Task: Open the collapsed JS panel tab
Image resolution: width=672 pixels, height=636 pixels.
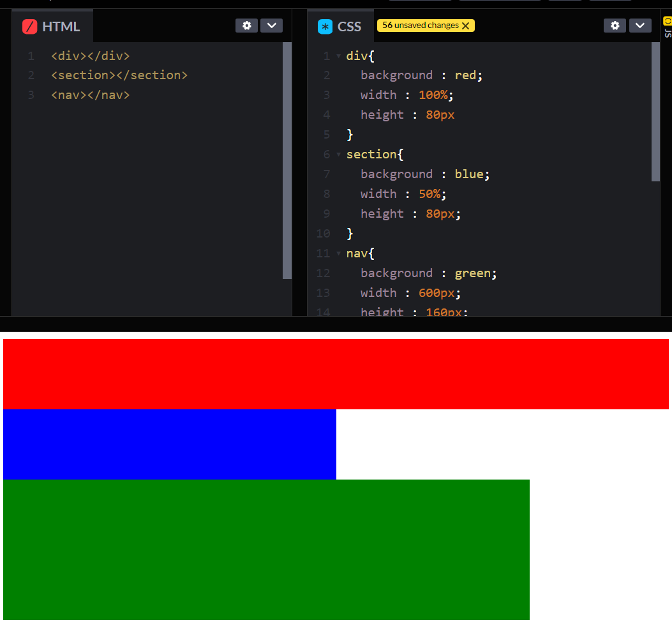Action: (x=668, y=27)
